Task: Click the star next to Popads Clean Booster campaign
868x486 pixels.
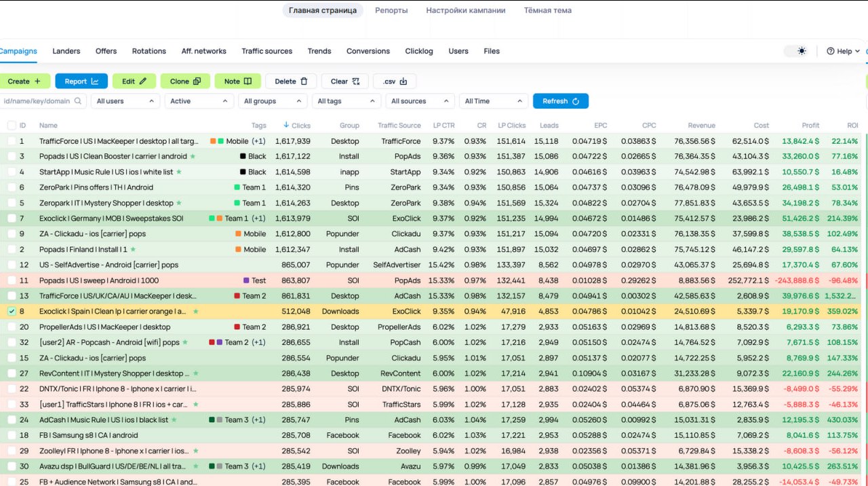Action: [193, 156]
